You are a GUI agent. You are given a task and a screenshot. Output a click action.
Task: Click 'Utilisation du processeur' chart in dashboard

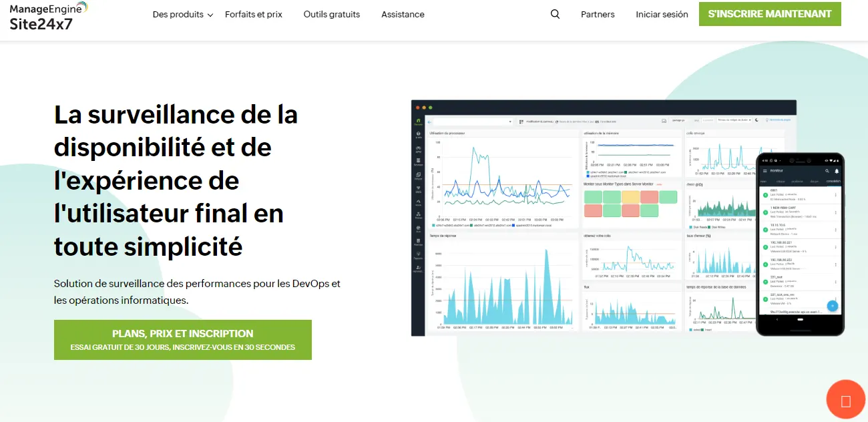pos(502,179)
